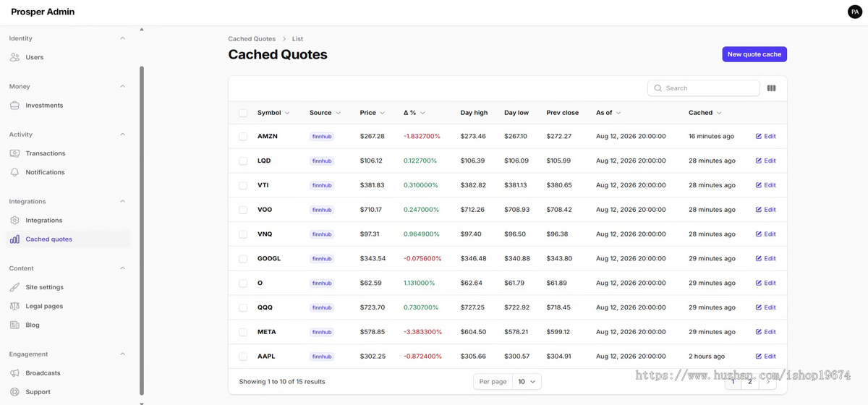The width and height of the screenshot is (868, 405).
Task: Click the edit pencil icon for AMZN
Action: pyautogui.click(x=759, y=136)
